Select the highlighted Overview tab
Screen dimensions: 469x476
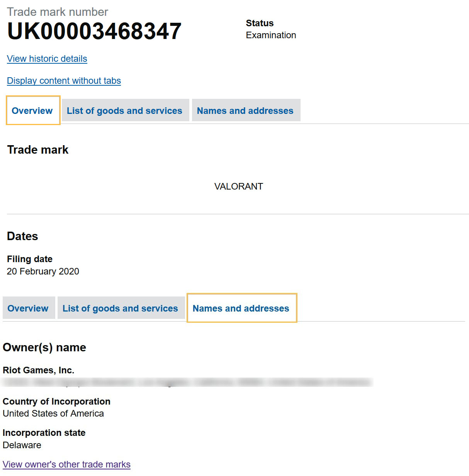(x=32, y=111)
